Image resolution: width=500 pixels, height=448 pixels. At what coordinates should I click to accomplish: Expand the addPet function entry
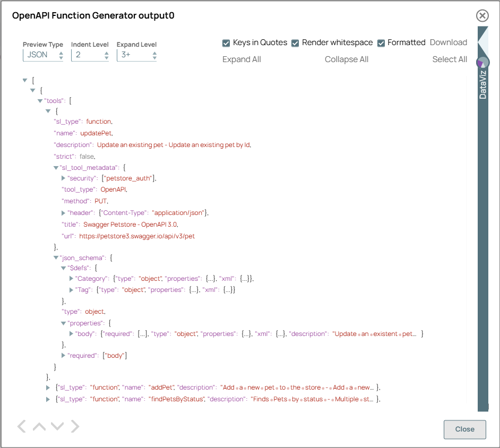pyautogui.click(x=48, y=387)
